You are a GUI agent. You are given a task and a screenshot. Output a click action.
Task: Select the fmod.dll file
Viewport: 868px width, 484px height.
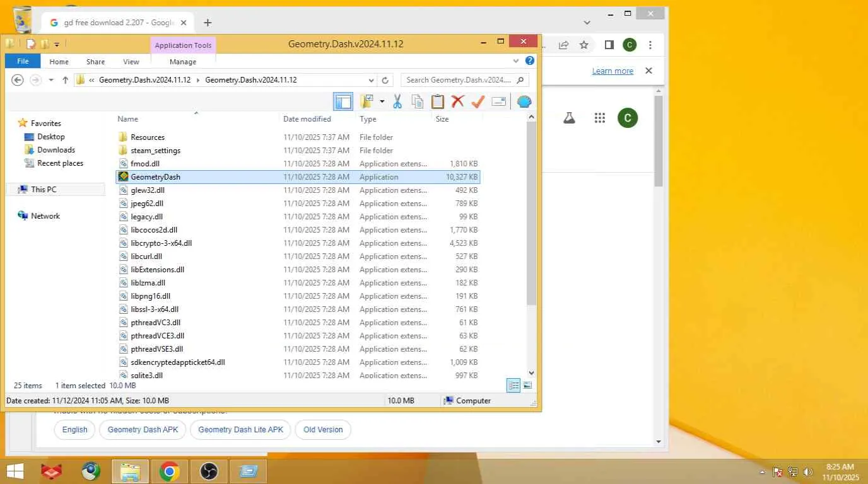tap(144, 164)
